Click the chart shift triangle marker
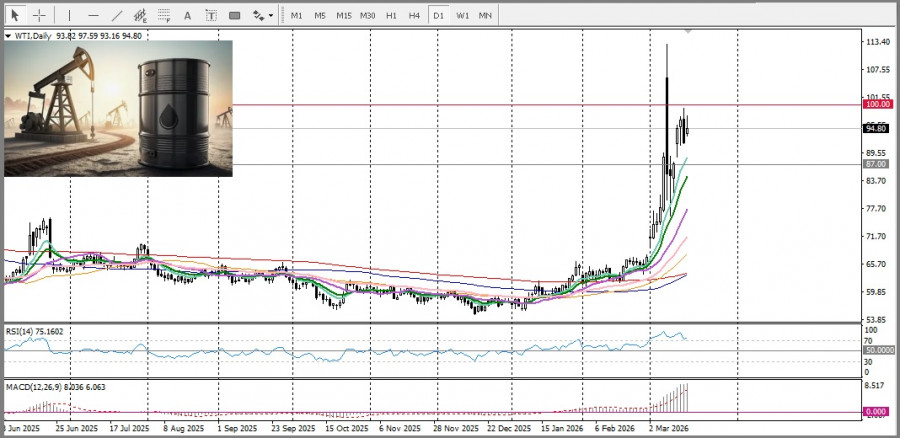This screenshot has width=900, height=438. click(687, 33)
